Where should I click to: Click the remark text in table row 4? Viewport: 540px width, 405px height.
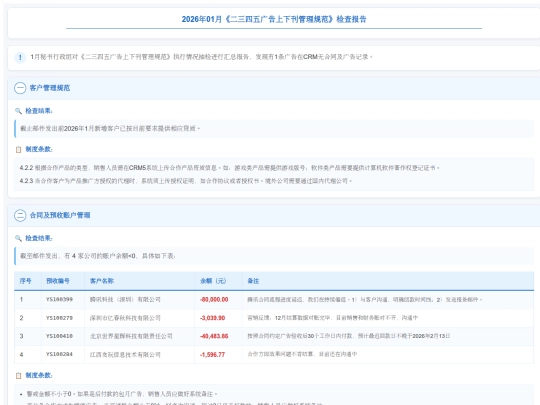[x=302, y=354]
